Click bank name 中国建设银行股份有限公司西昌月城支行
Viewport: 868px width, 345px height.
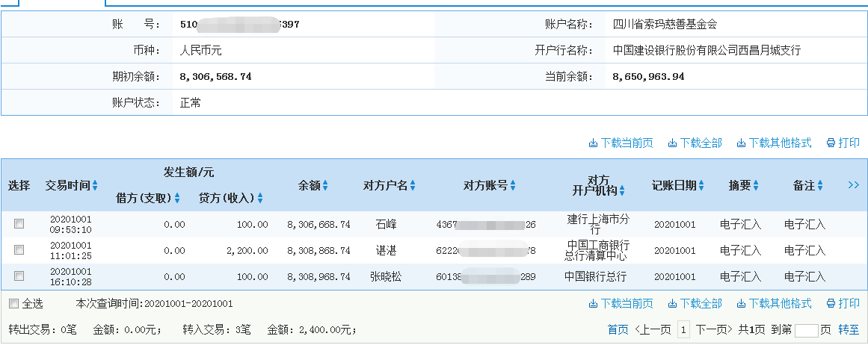(707, 51)
